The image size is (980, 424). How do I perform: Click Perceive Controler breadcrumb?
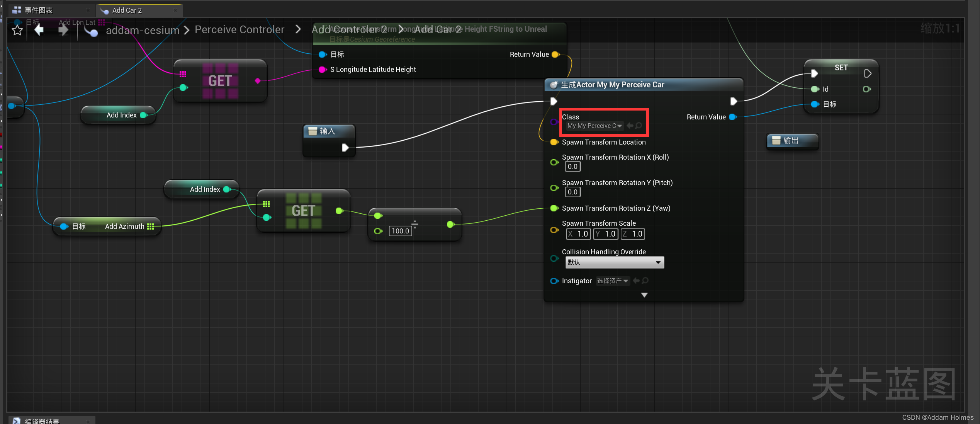pyautogui.click(x=239, y=30)
